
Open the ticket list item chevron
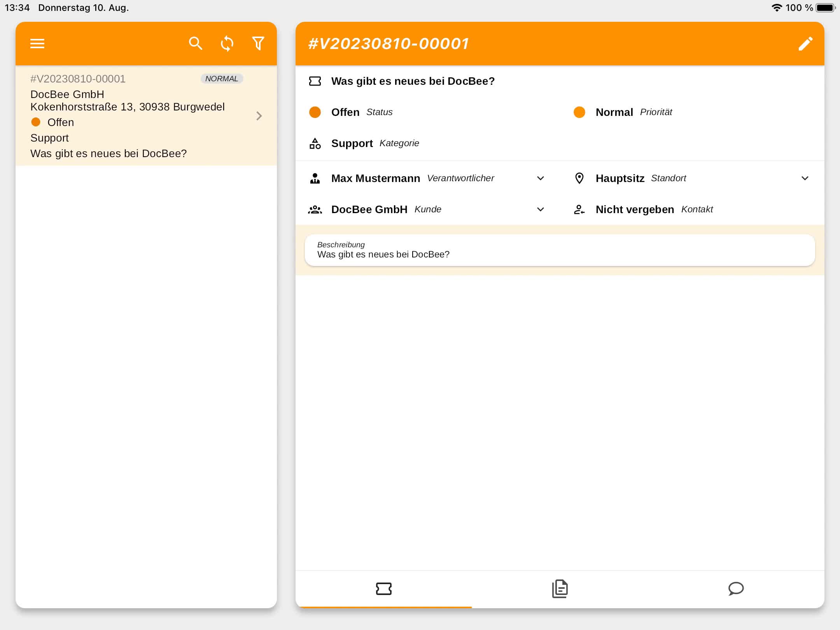point(259,116)
